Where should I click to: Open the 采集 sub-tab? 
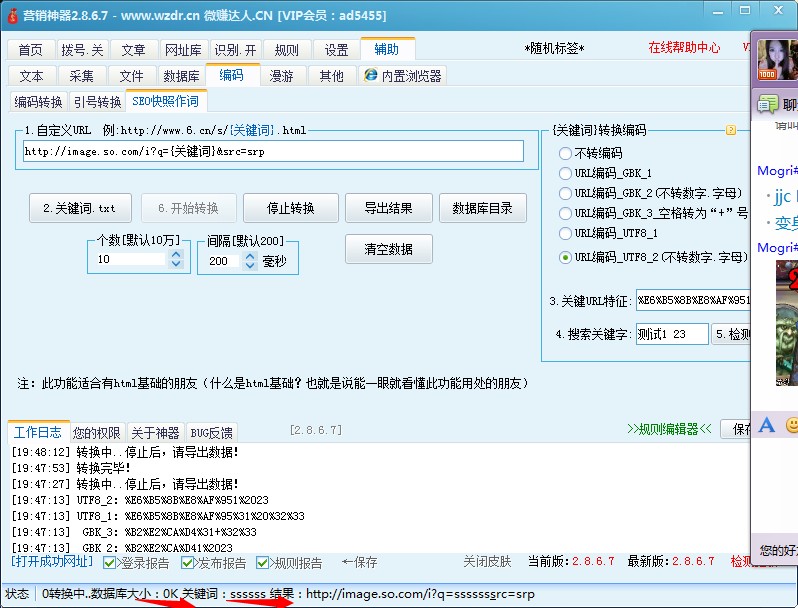[x=81, y=76]
